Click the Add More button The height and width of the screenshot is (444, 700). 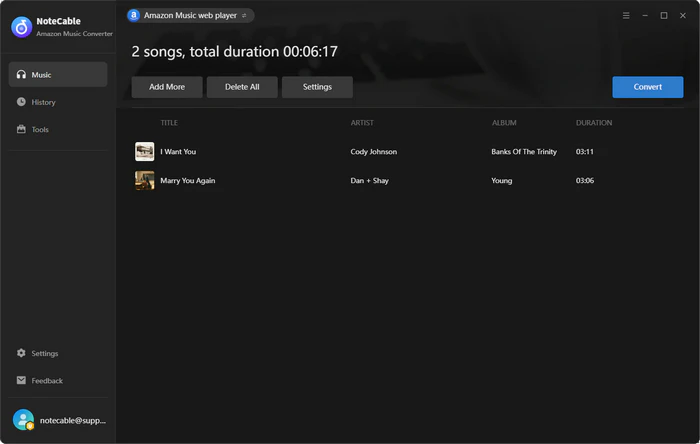167,87
